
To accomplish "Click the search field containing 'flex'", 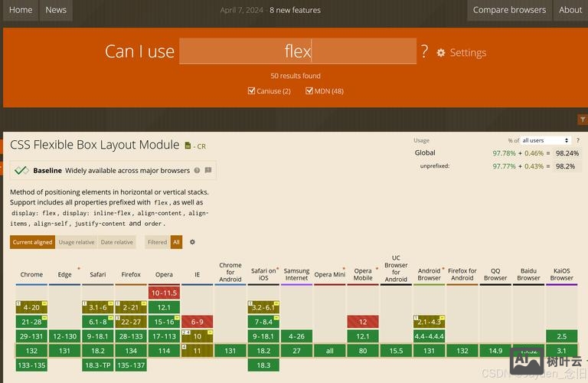I will [298, 51].
